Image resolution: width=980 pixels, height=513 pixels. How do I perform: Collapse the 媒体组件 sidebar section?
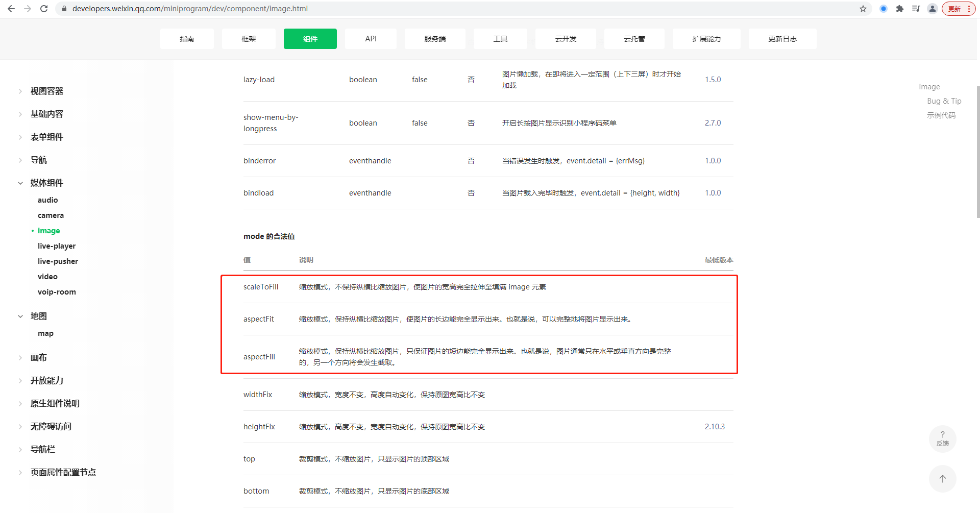tap(46, 183)
